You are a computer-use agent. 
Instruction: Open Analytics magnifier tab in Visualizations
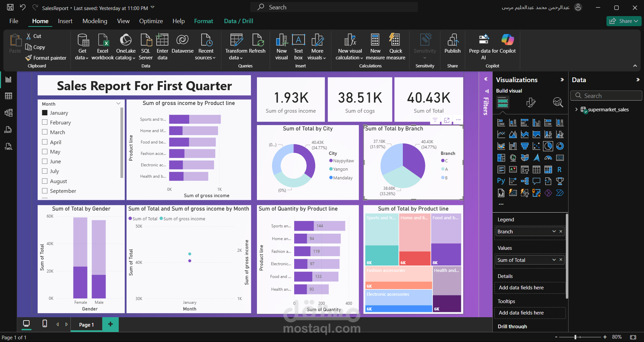(558, 102)
